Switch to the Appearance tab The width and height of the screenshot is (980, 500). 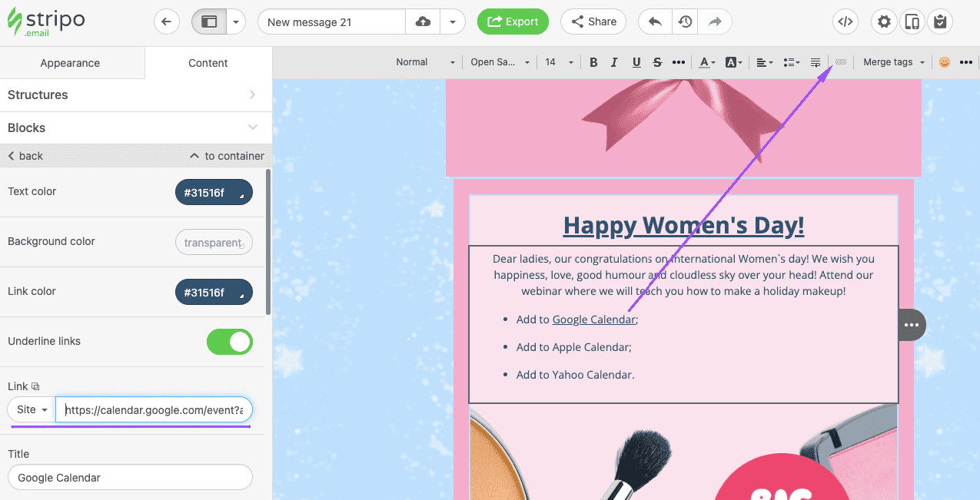[70, 63]
